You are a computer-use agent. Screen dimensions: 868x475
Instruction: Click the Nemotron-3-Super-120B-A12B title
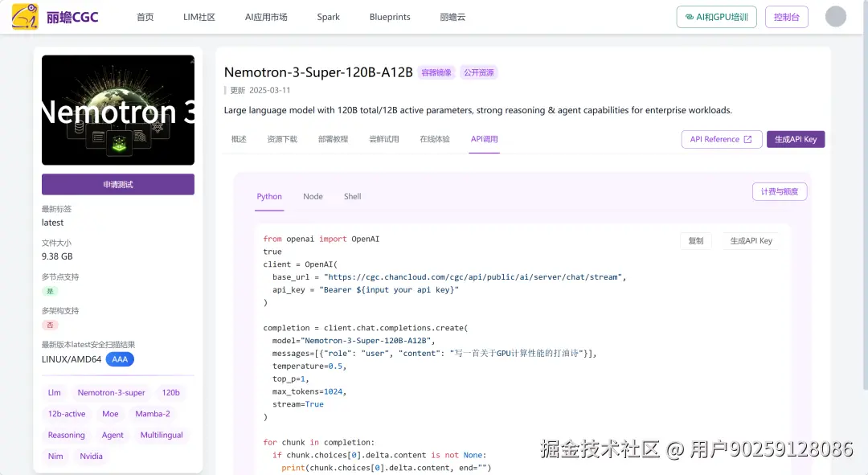318,72
